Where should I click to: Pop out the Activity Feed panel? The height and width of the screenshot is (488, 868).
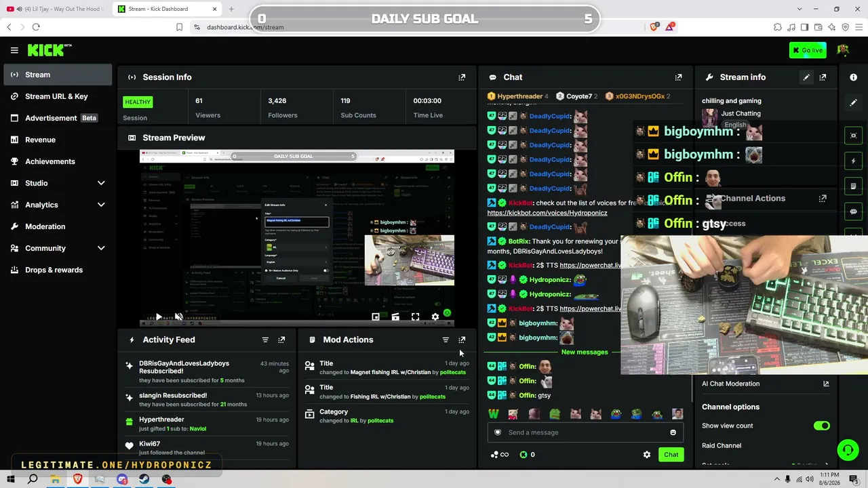tap(281, 340)
